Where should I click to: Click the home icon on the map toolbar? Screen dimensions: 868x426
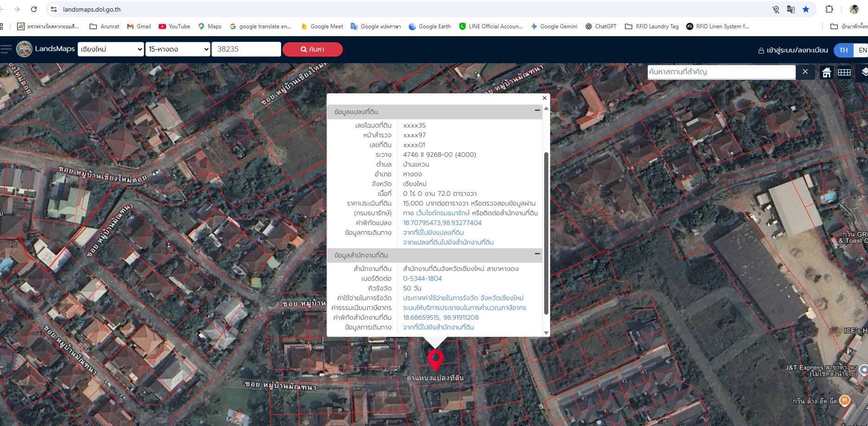coord(826,72)
